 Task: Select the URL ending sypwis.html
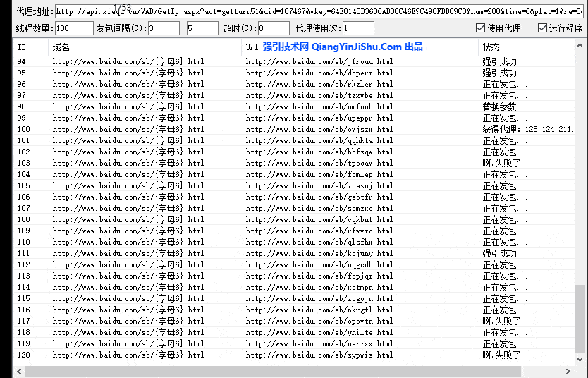(x=319, y=355)
